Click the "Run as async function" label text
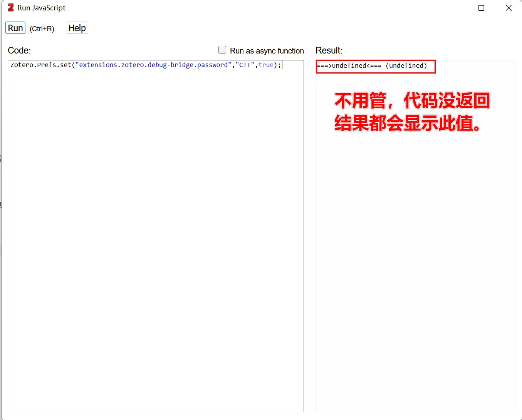Screen dimensions: 522x420 coord(267,51)
